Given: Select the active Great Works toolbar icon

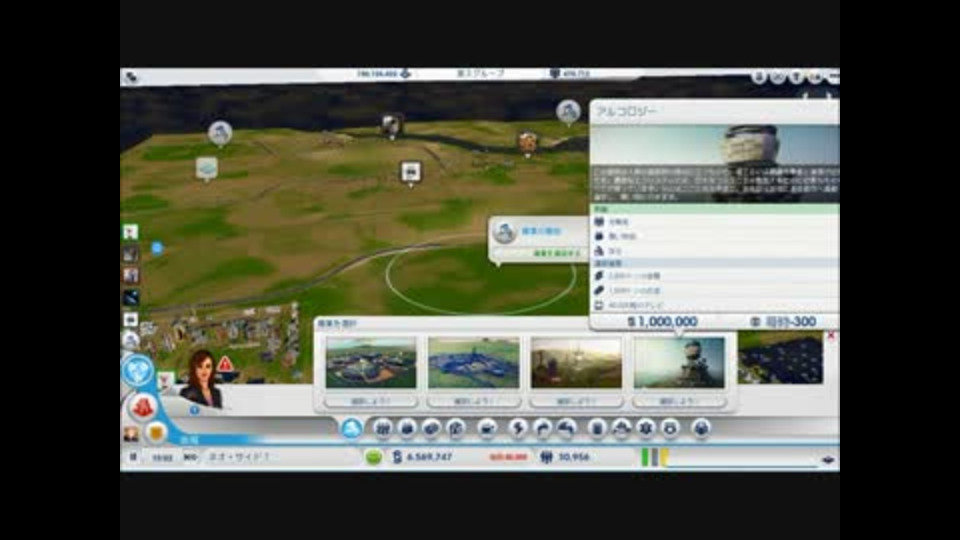Looking at the screenshot, I should click(x=351, y=428).
